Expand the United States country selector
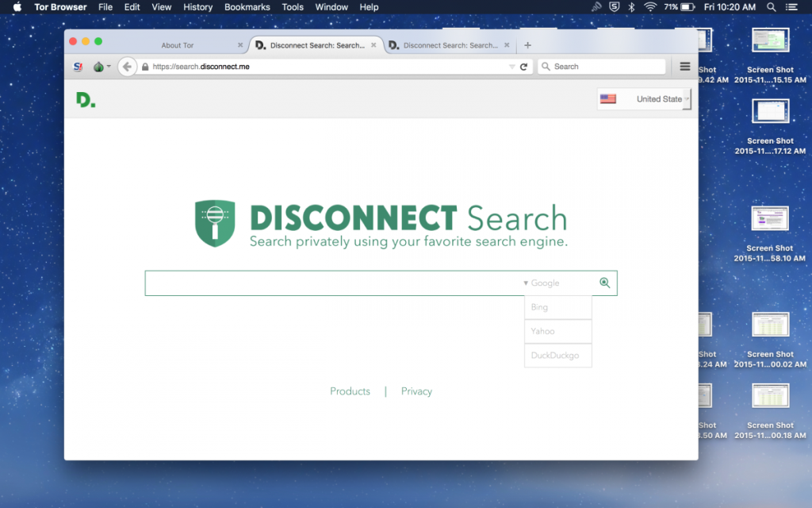This screenshot has height=508, width=812. (644, 99)
